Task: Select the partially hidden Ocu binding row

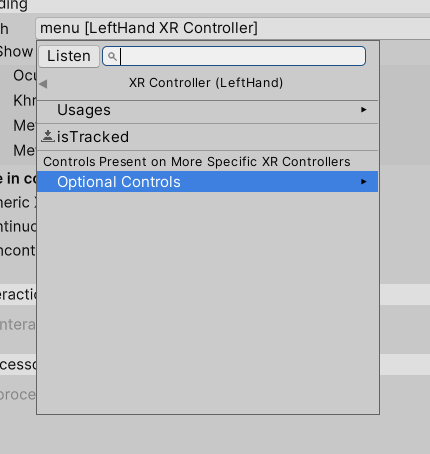Action: pyautogui.click(x=24, y=76)
